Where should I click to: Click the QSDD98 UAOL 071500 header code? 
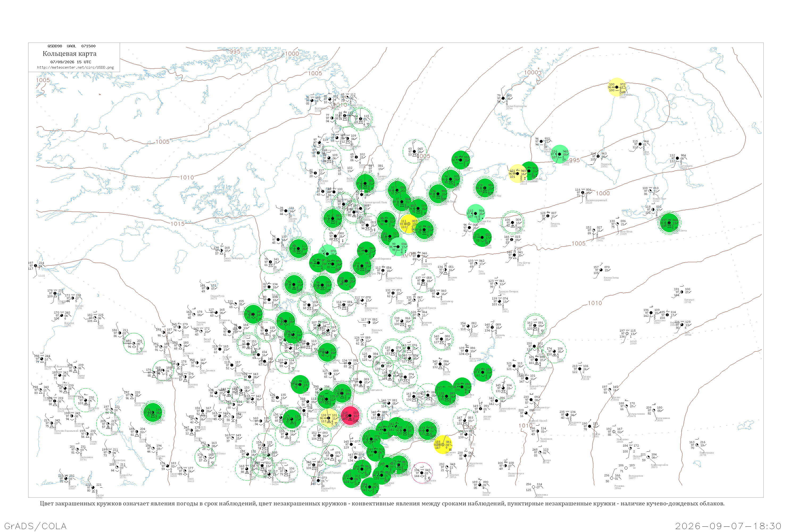pyautogui.click(x=72, y=46)
